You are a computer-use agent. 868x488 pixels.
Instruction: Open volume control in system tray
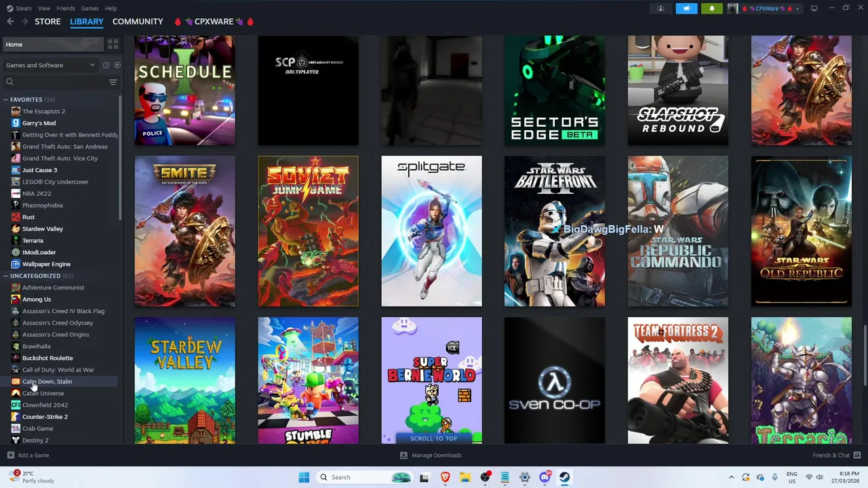(x=818, y=477)
